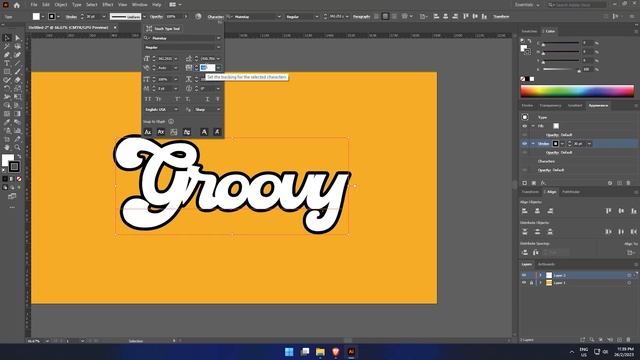The width and height of the screenshot is (640, 360).
Task: Select the Eyedropper tool
Action: (x=7, y=122)
